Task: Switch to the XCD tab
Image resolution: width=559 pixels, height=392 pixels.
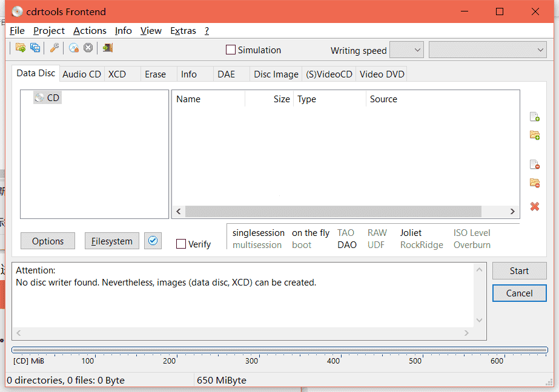Action: [x=122, y=74]
